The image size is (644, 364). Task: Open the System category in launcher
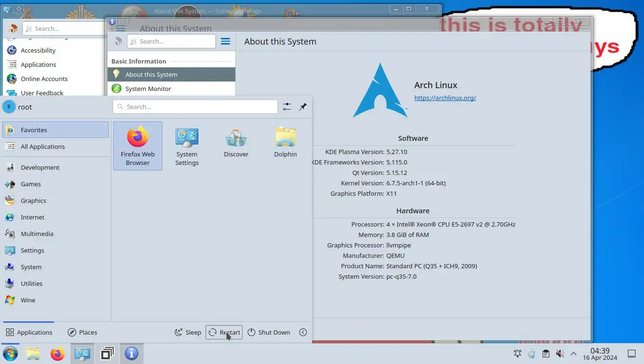pyautogui.click(x=55, y=267)
